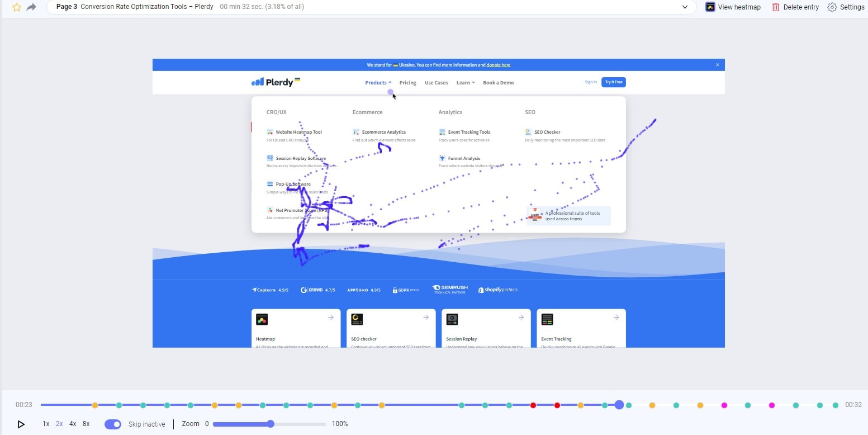
Task: Click the Funnel Analysis icon
Action: pos(442,158)
